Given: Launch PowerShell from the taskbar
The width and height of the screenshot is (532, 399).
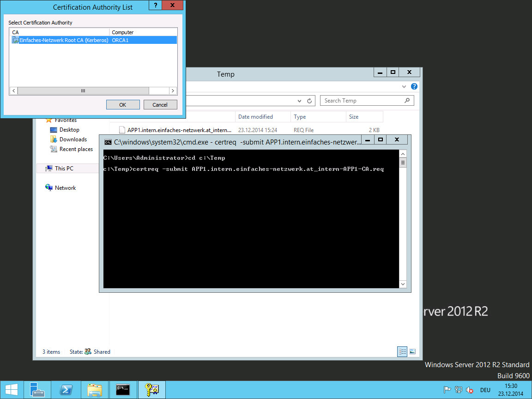Looking at the screenshot, I should click(x=66, y=390).
